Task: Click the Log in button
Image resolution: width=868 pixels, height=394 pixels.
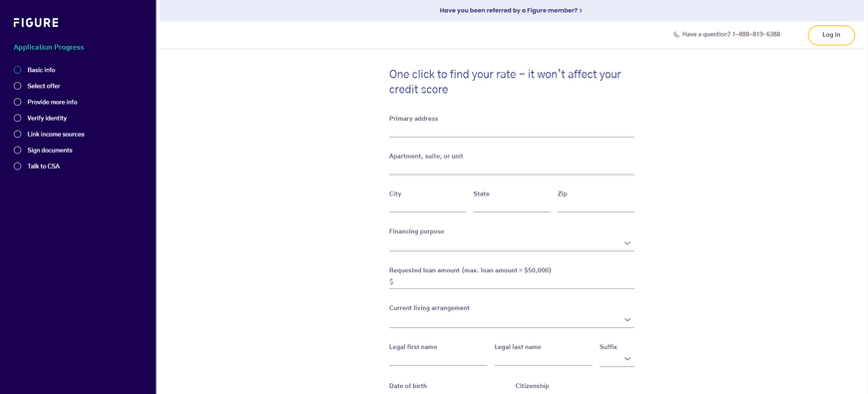Action: pyautogui.click(x=831, y=35)
